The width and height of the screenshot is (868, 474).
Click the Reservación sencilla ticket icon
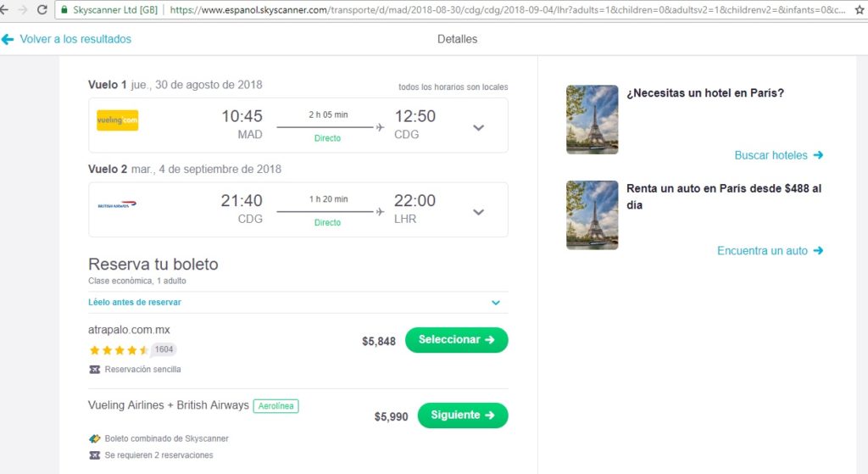pyautogui.click(x=95, y=370)
